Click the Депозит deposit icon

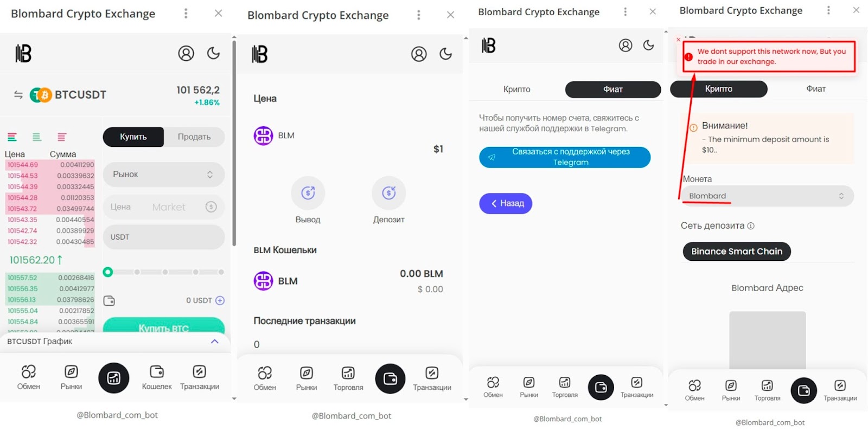(388, 193)
